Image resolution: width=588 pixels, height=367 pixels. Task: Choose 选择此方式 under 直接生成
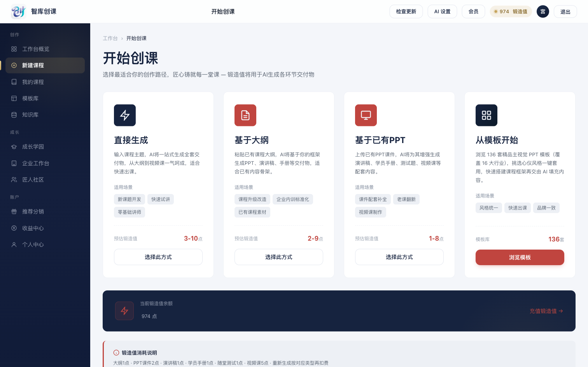(158, 257)
